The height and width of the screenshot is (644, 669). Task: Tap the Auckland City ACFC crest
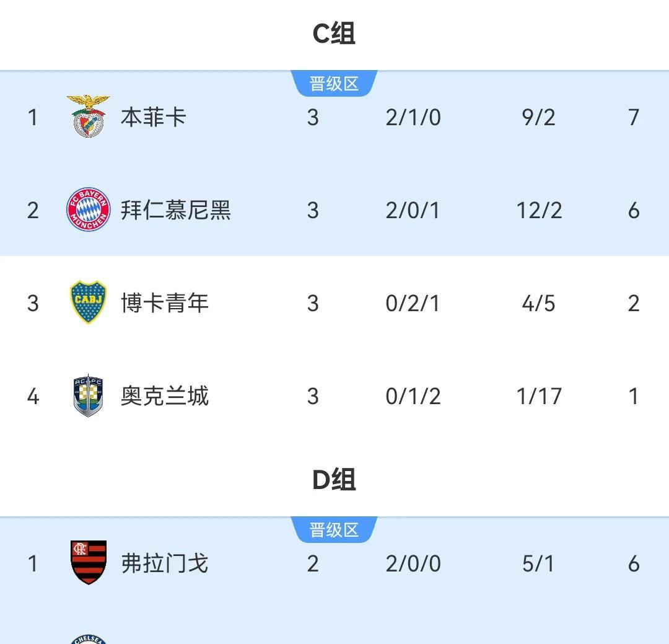click(x=88, y=395)
